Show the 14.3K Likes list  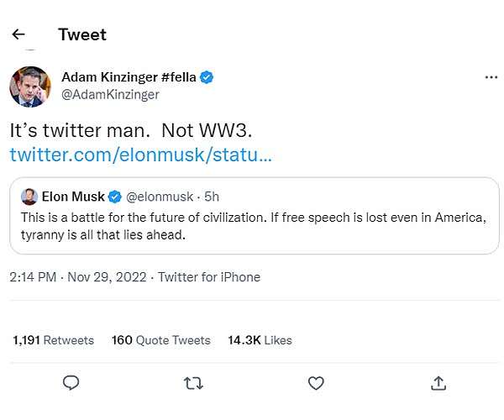tap(260, 340)
